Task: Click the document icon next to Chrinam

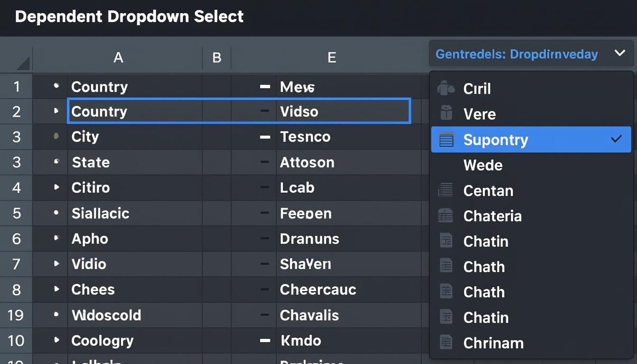Action: click(446, 343)
